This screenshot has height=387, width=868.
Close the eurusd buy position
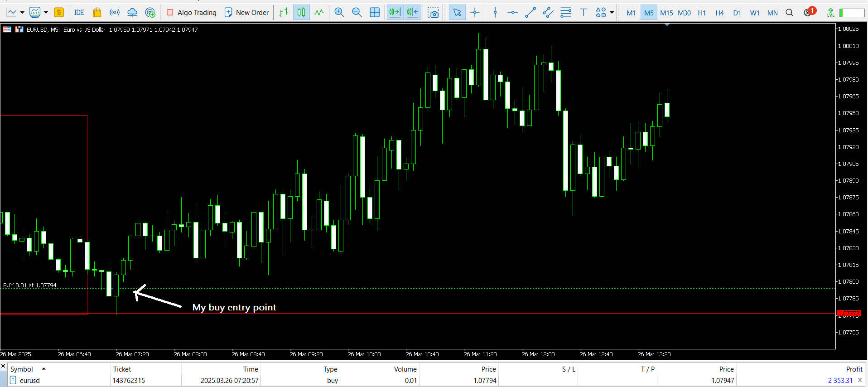click(860, 380)
